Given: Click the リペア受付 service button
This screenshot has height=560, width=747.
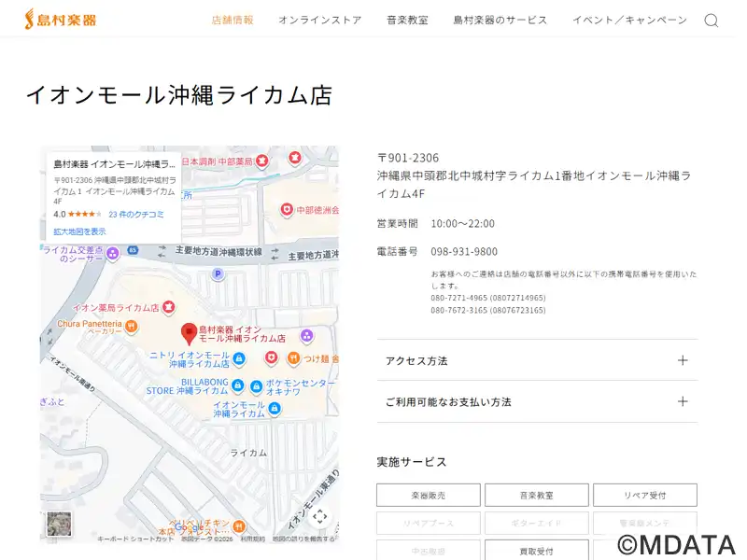Looking at the screenshot, I should tap(644, 496).
